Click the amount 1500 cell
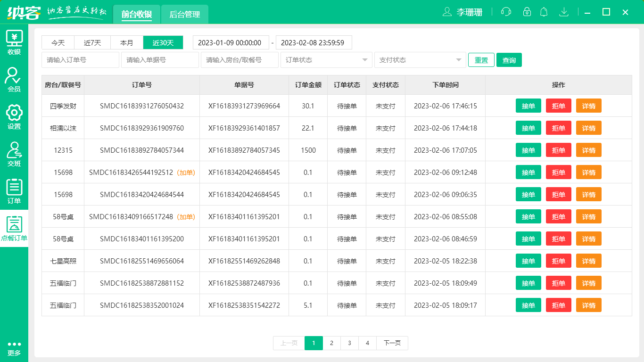The width and height of the screenshot is (644, 362). click(x=308, y=150)
